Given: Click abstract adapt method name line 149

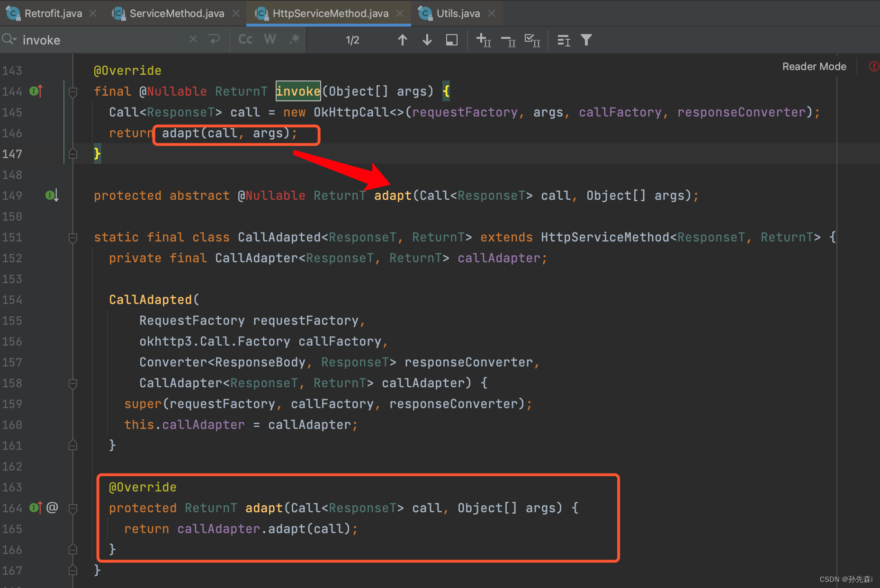Looking at the screenshot, I should pyautogui.click(x=393, y=196).
